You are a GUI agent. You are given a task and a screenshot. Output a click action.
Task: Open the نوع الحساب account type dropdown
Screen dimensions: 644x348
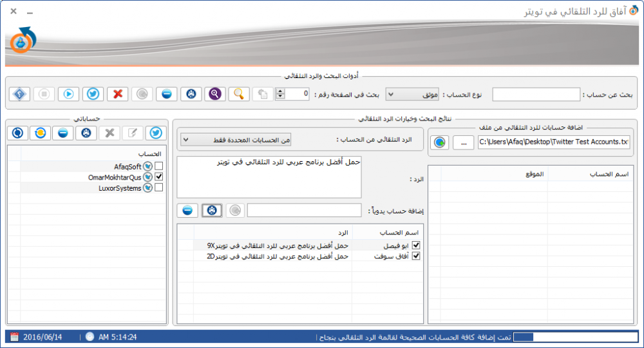pos(412,95)
